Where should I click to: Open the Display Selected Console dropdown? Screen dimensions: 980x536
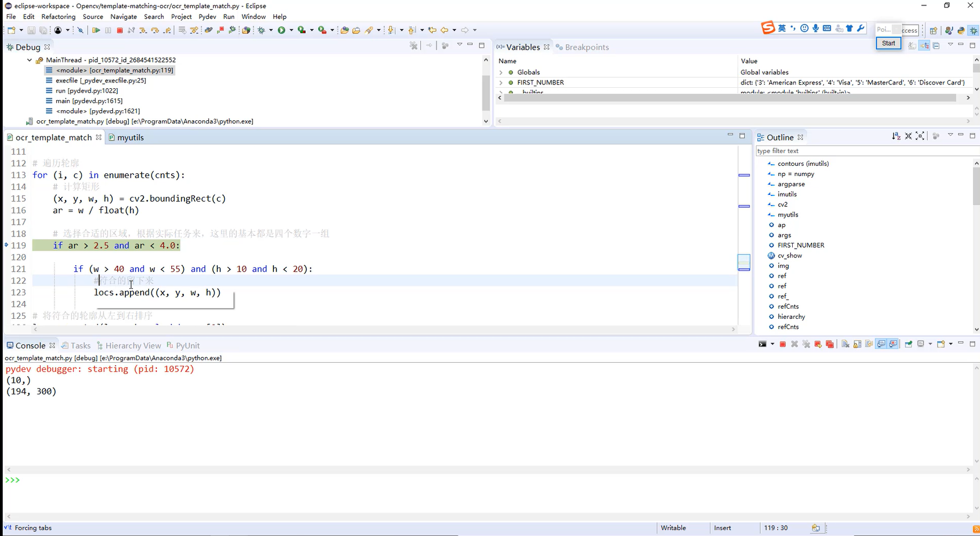pyautogui.click(x=930, y=344)
